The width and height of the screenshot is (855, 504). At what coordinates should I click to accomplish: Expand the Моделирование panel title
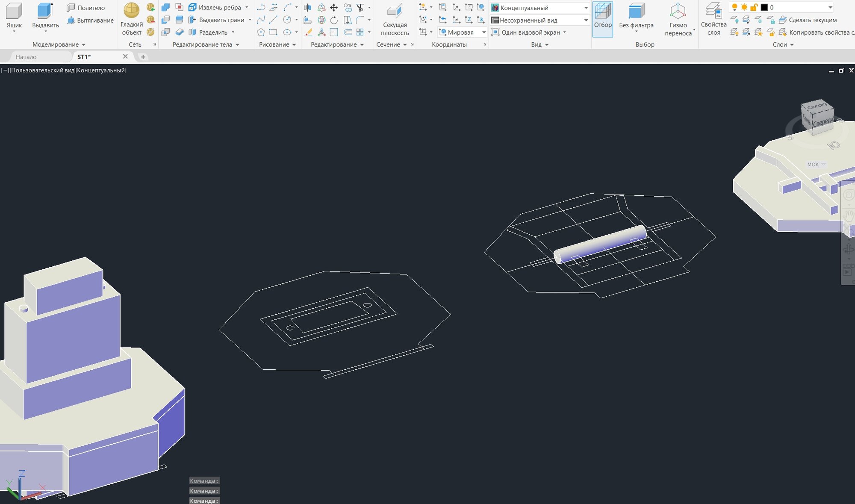coord(59,44)
